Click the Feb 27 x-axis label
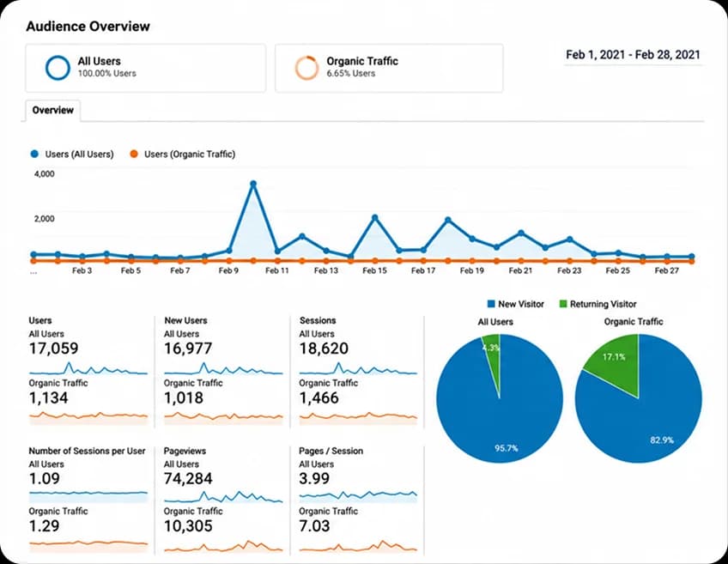 pos(666,270)
